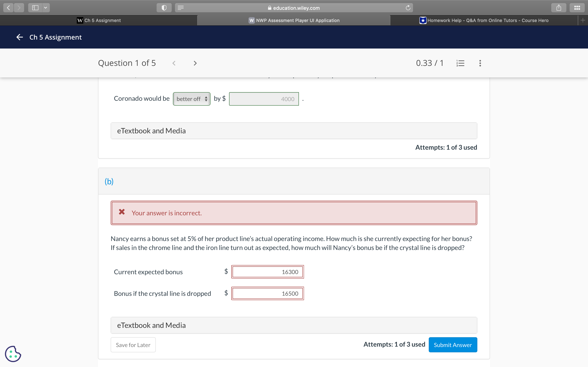Click the reload icon in the address bar
The image size is (588, 367).
click(x=408, y=8)
